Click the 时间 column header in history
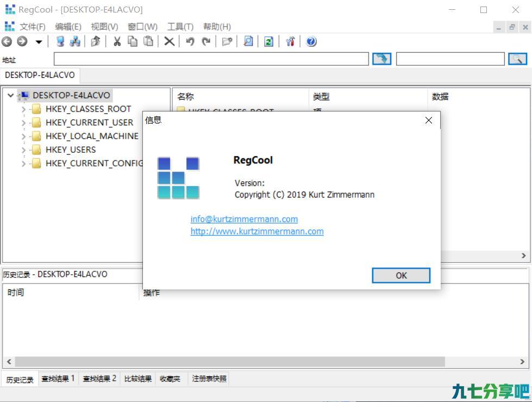The width and height of the screenshot is (532, 402). 71,292
